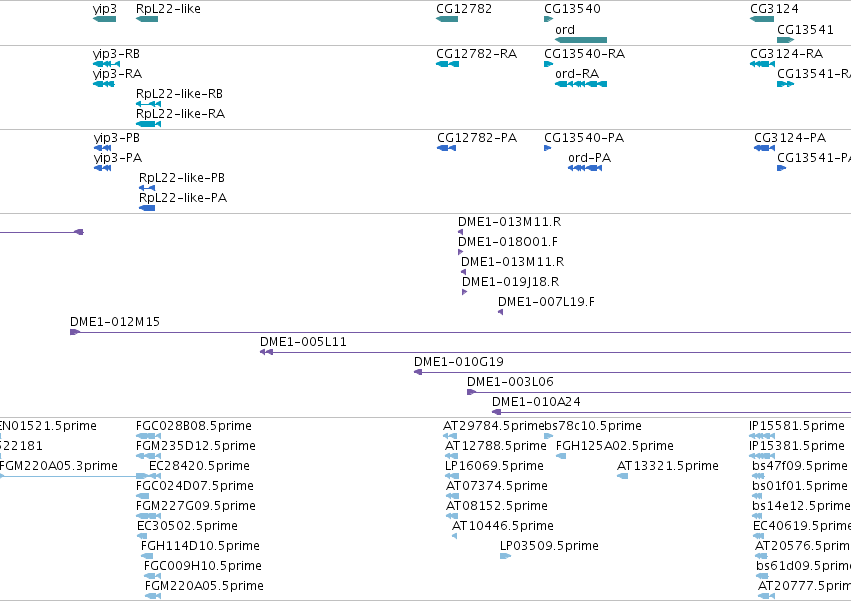Select the DME1-012M15 BAC start marker

pyautogui.click(x=75, y=332)
